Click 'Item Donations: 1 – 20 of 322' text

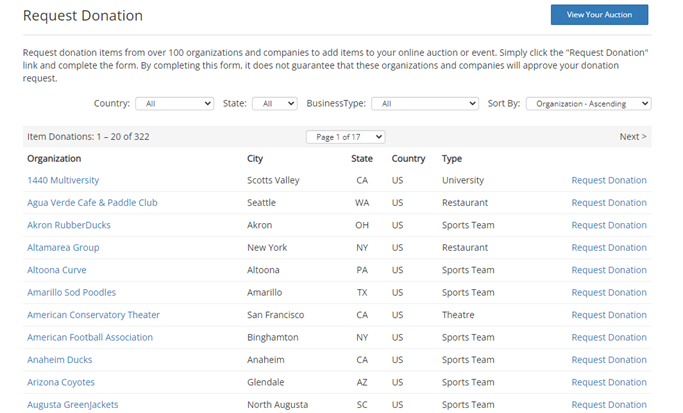pos(88,137)
